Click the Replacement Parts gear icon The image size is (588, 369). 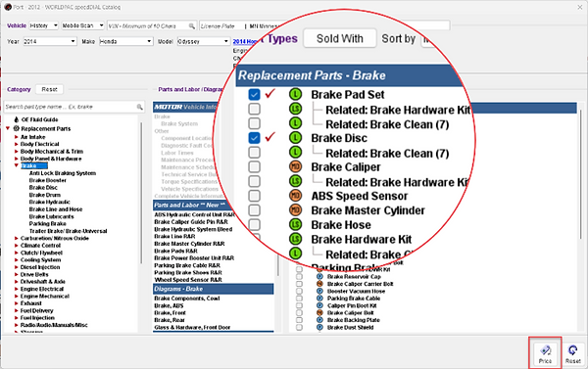tap(16, 128)
